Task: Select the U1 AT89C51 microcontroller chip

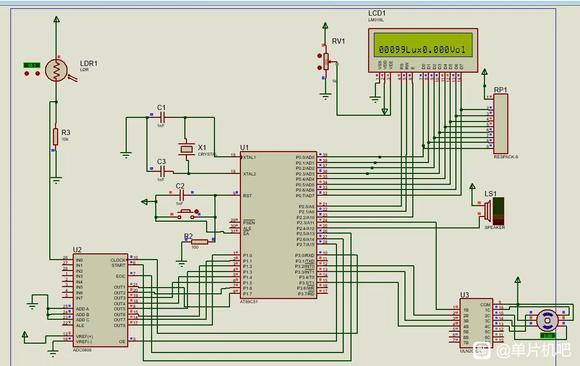Action: tap(279, 225)
